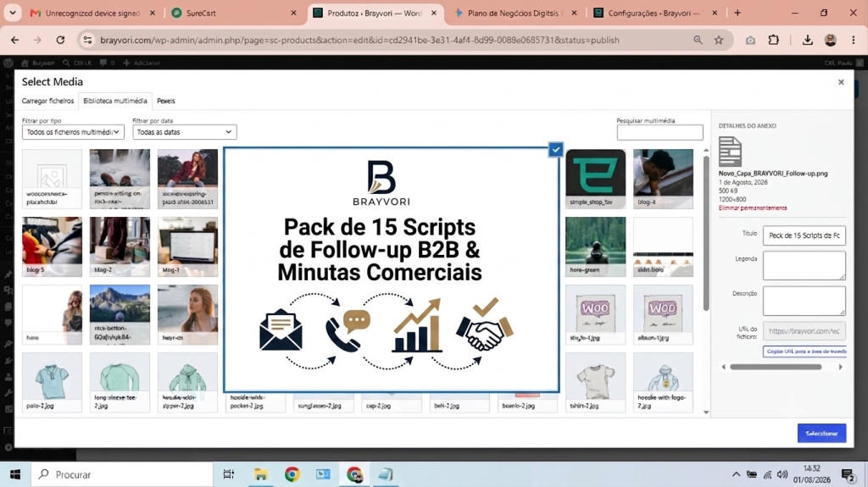Open Google Chrome taskbar icon
This screenshot has width=868, height=487.
[292, 474]
